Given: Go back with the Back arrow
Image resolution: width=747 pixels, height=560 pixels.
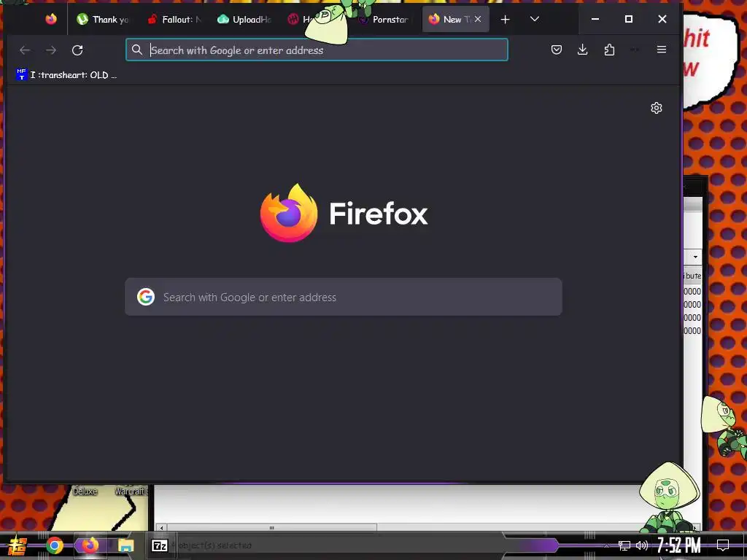Looking at the screenshot, I should [25, 50].
